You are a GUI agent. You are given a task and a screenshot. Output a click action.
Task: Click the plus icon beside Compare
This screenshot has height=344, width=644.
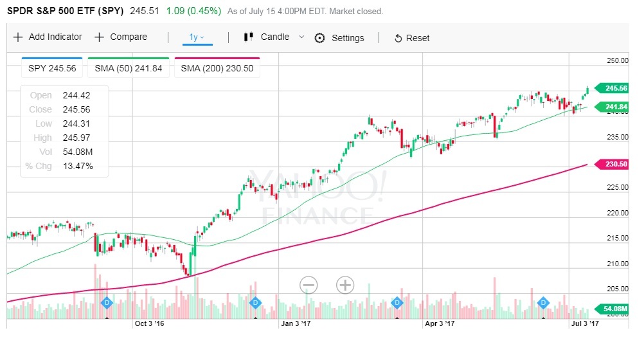pyautogui.click(x=100, y=37)
